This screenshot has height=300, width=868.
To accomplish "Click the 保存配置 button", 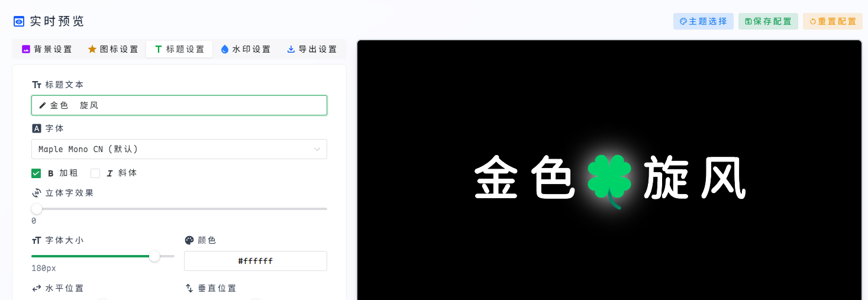I will coord(768,21).
